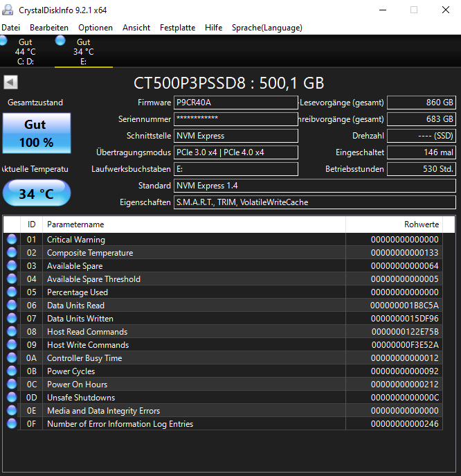Click the Laufwerksbuchstaben E: field
Image resolution: width=461 pixels, height=476 pixels.
click(x=235, y=169)
